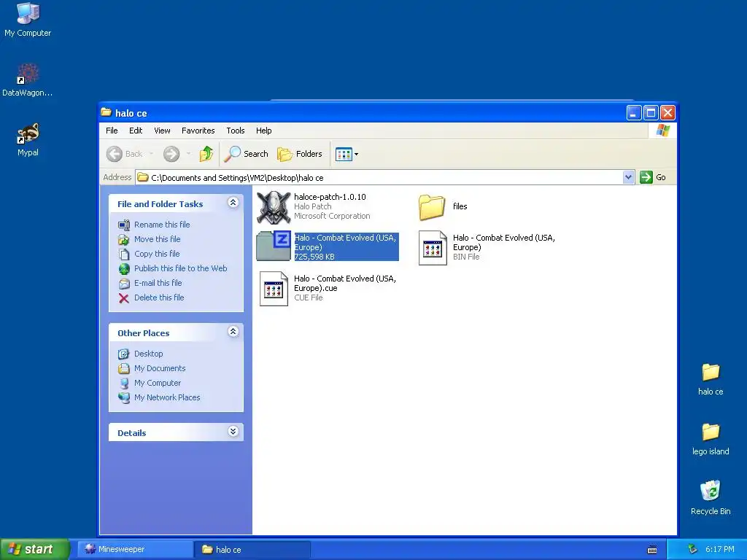This screenshot has width=747, height=560.
Task: Select the Halo Combat Evolved BIN File icon
Action: 433,248
